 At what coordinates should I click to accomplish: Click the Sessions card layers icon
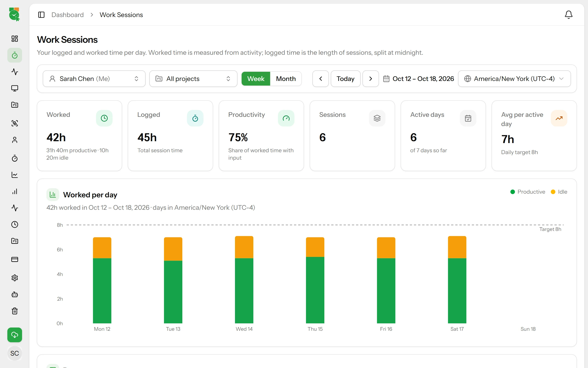377,118
